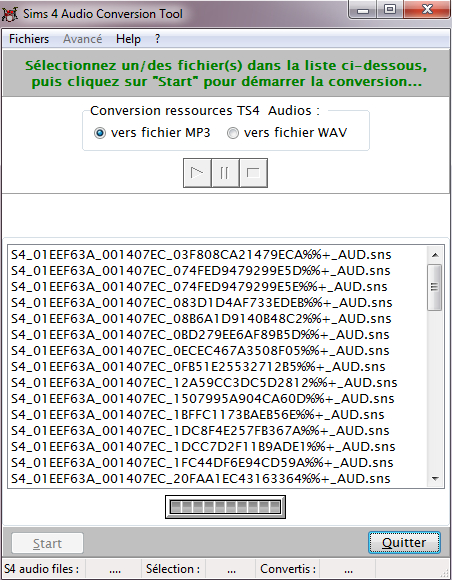Viewport: 452px width, 580px height.
Task: Click the file list scrollbar thumb
Action: pyautogui.click(x=435, y=287)
